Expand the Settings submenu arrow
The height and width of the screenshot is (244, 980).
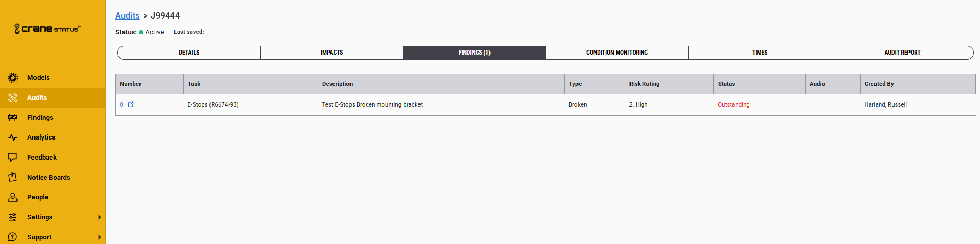pos(100,217)
